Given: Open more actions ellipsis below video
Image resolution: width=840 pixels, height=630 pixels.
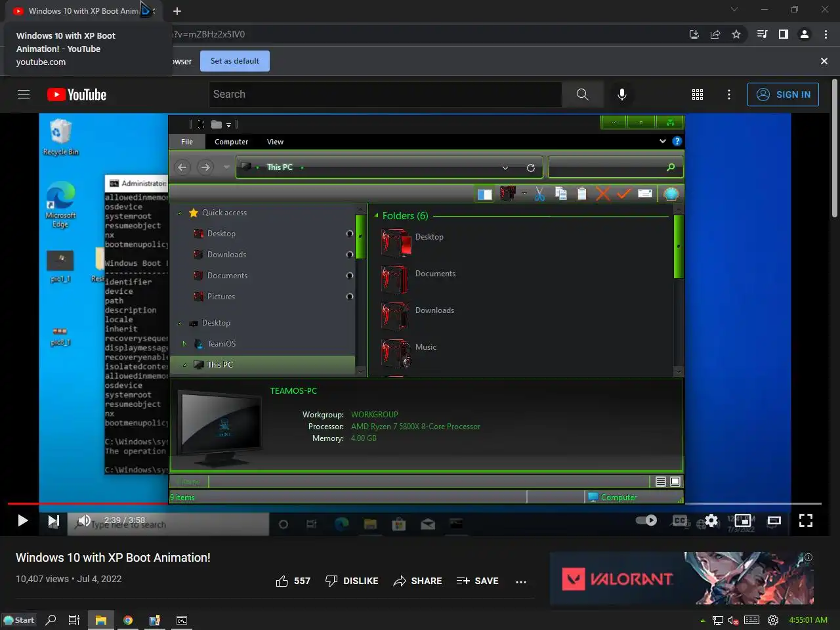Looking at the screenshot, I should tap(521, 581).
